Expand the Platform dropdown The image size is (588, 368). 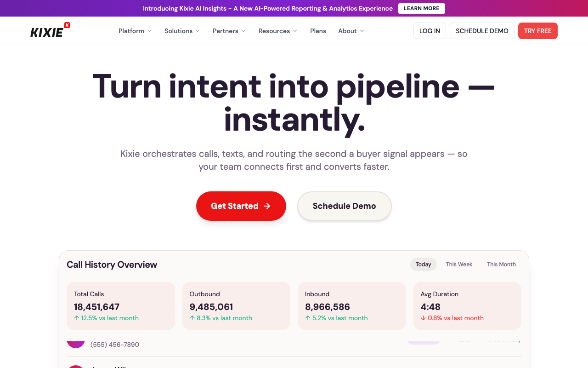pos(135,31)
